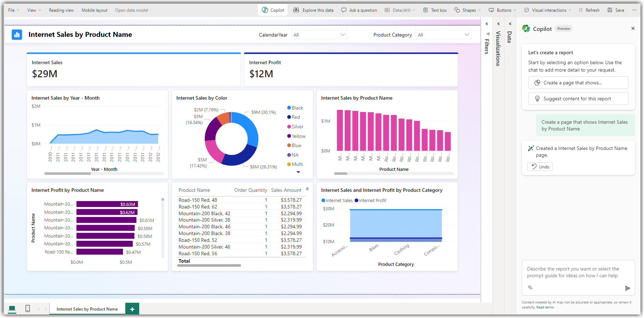Screen dimensions: 644x318
Task: Click the Year-Month chart horizontal scrollbar
Action: click(x=67, y=173)
